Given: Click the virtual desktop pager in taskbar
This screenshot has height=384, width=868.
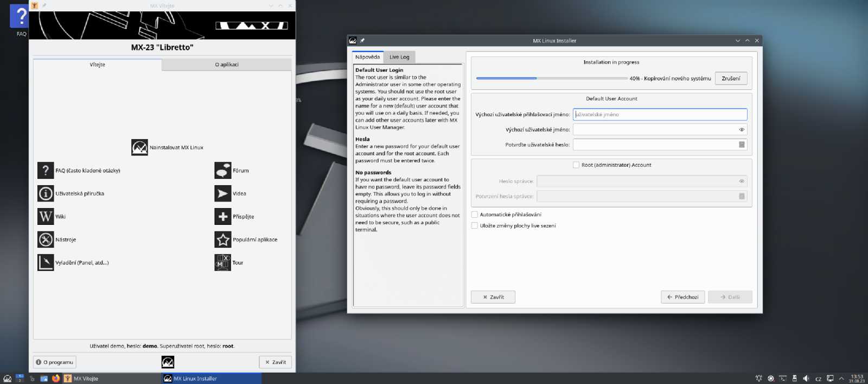Looking at the screenshot, I should (x=20, y=379).
